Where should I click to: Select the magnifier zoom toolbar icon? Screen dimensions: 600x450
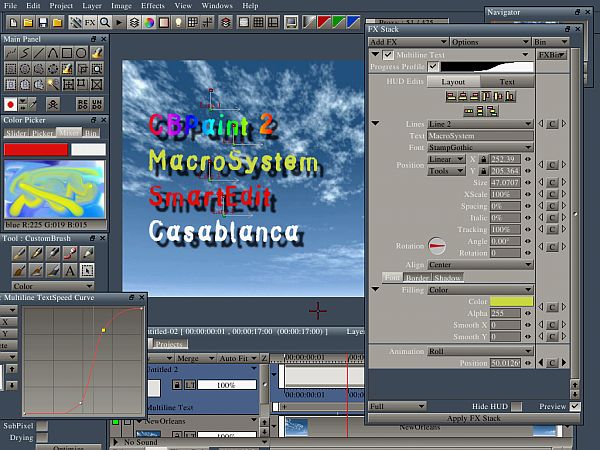[x=104, y=23]
